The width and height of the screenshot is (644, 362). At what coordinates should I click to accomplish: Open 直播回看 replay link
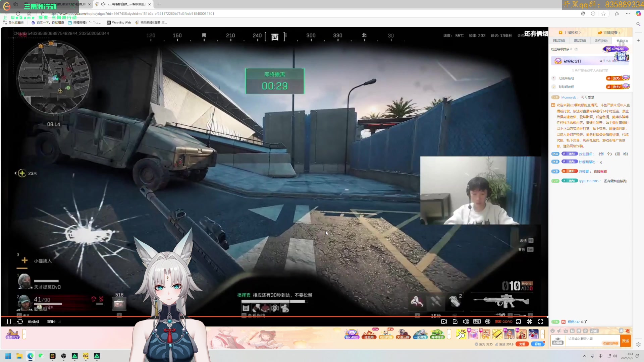609,33
